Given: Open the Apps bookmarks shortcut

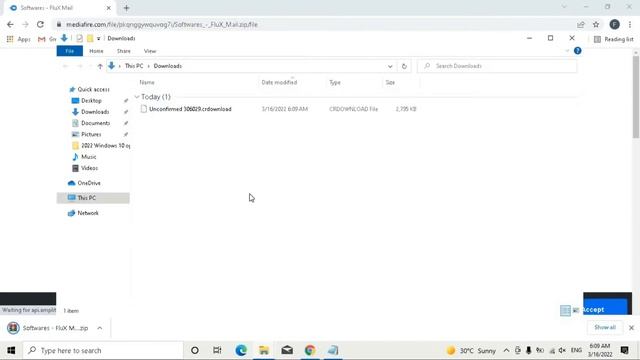Looking at the screenshot, I should [x=18, y=39].
